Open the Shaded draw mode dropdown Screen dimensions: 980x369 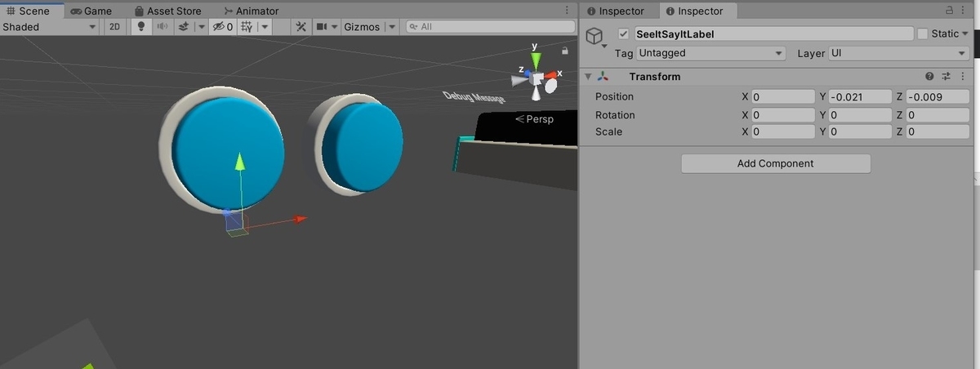tap(50, 27)
